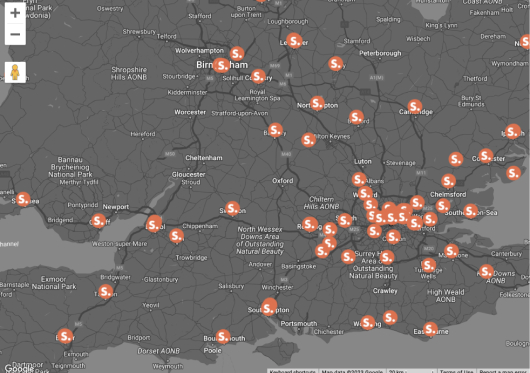Select the Street View pegman icon
The image size is (530, 373).
pos(15,72)
